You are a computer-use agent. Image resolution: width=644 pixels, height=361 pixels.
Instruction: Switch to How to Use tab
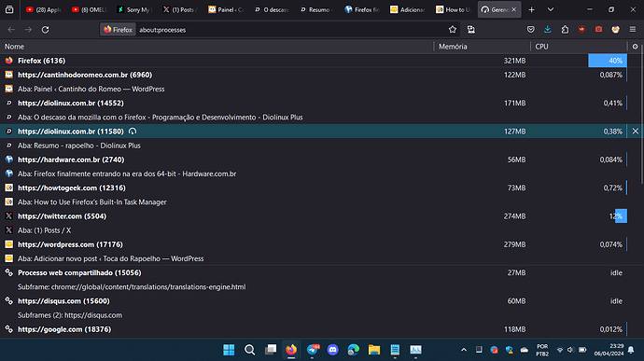[453, 9]
